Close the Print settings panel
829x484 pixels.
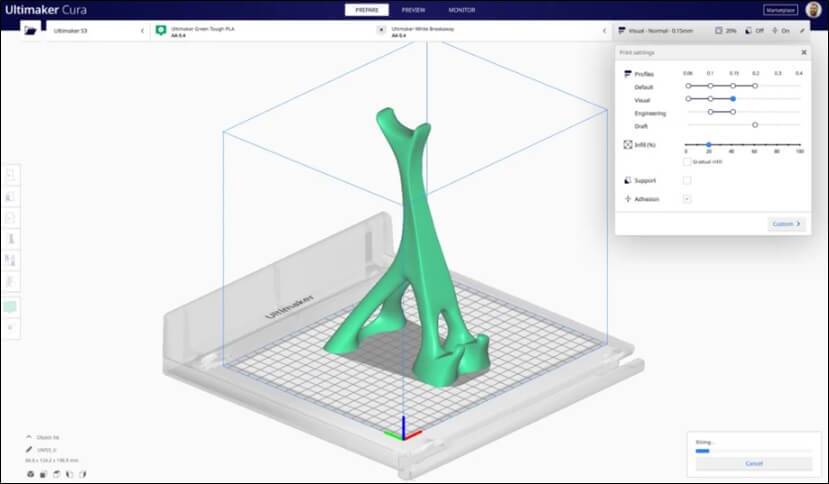click(804, 52)
